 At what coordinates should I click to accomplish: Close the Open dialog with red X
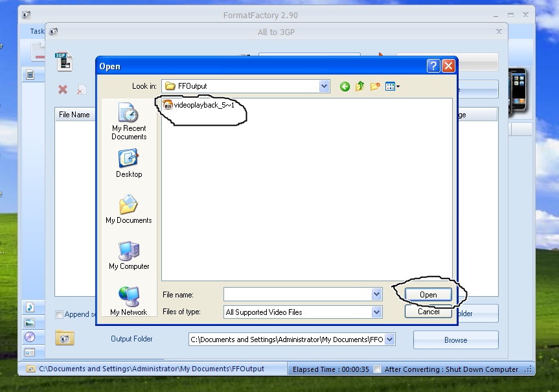tap(448, 65)
